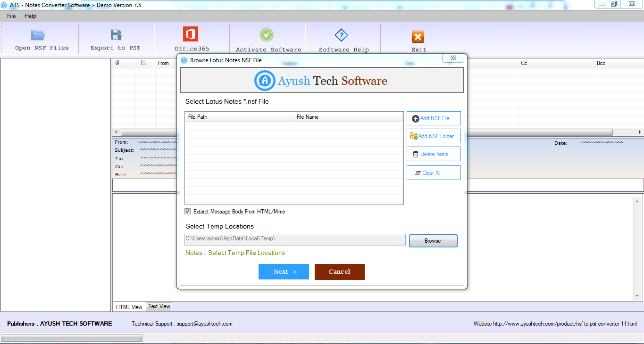644x344 pixels.
Task: Click the Add NSF Folder button
Action: pyautogui.click(x=434, y=136)
